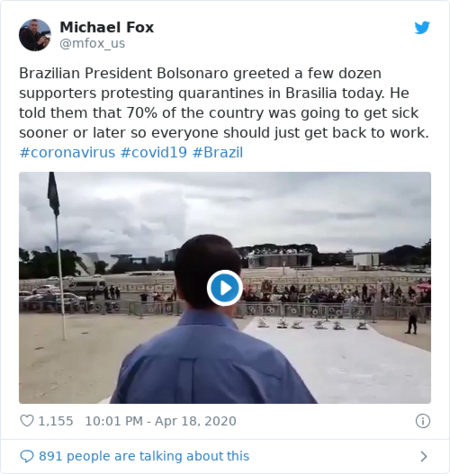
Task: Click the 1,155 likes count
Action: tap(56, 421)
